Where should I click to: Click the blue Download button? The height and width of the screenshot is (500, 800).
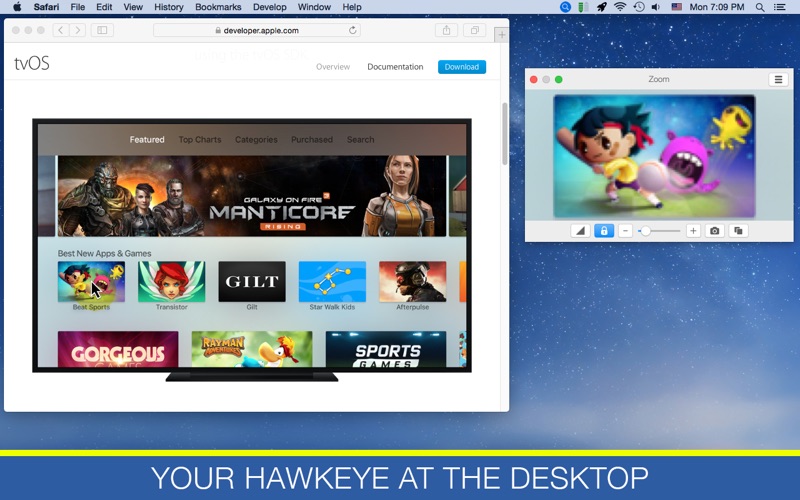pyautogui.click(x=462, y=67)
